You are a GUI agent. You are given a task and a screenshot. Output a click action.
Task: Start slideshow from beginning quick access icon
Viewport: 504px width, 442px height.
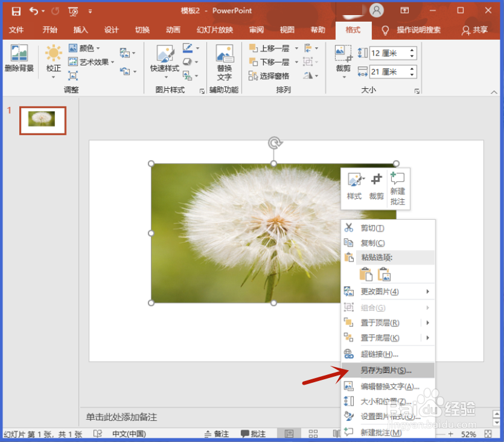click(73, 11)
